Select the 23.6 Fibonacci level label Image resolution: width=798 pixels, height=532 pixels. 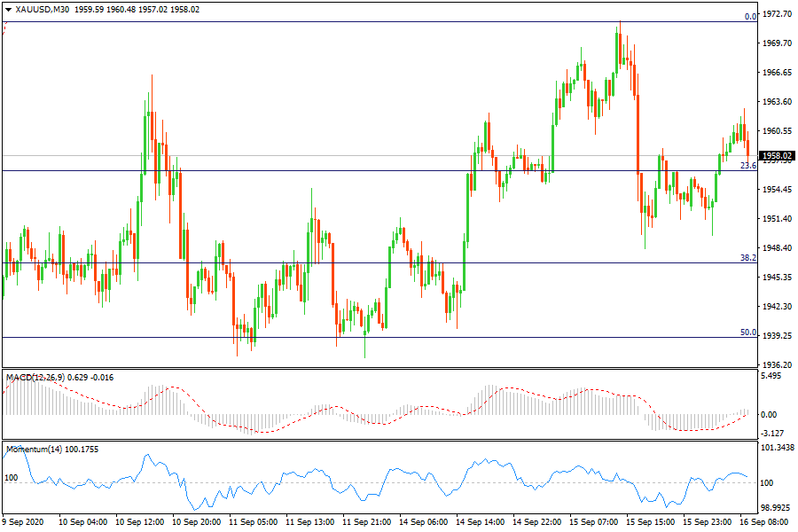pyautogui.click(x=748, y=166)
